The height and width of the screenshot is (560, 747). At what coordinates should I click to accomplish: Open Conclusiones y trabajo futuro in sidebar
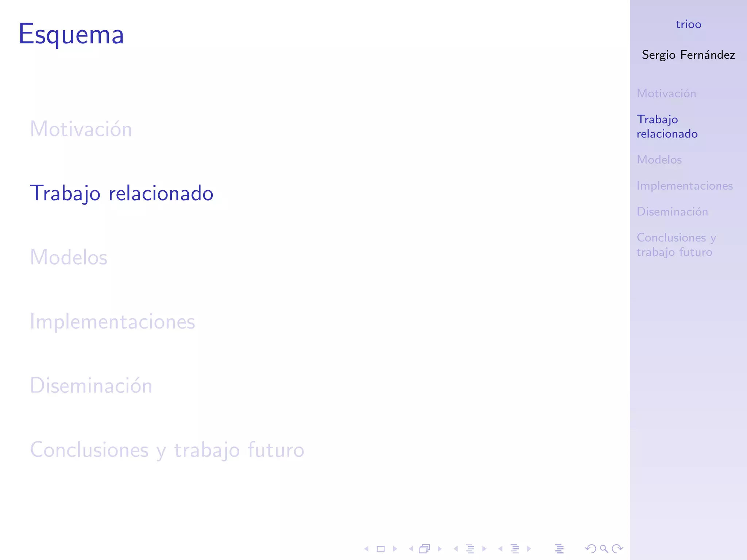(x=676, y=245)
